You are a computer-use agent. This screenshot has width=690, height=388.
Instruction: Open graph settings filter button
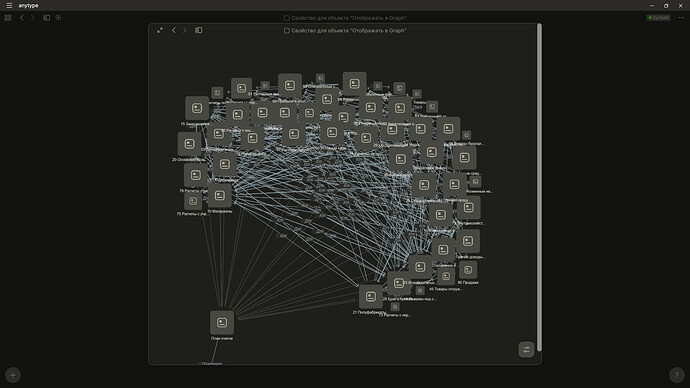(526, 350)
